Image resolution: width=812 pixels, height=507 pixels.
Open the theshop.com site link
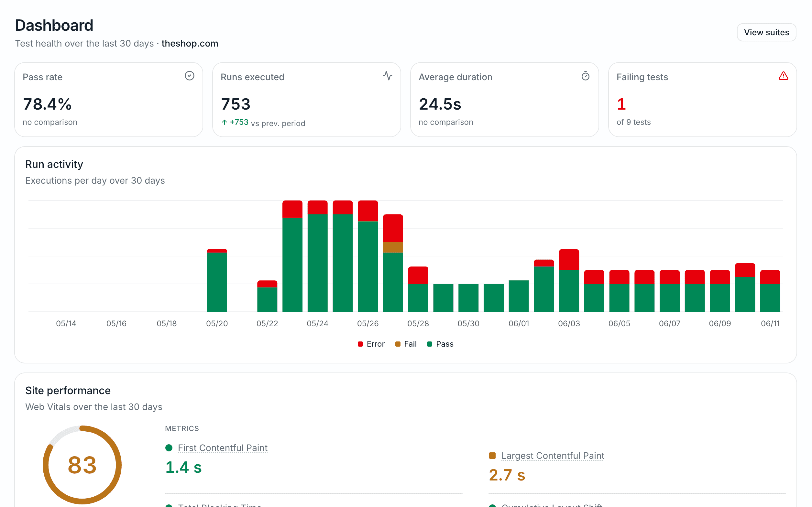[x=190, y=44]
